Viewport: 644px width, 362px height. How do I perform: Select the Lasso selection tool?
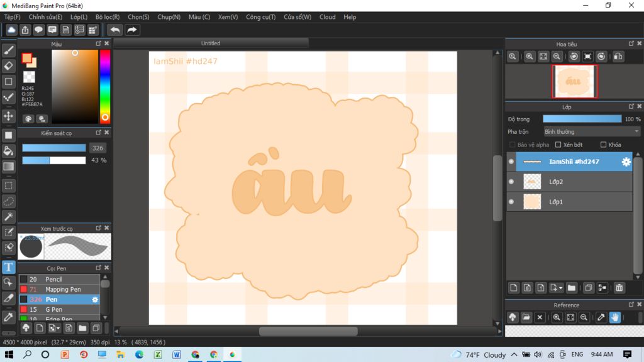(9, 201)
